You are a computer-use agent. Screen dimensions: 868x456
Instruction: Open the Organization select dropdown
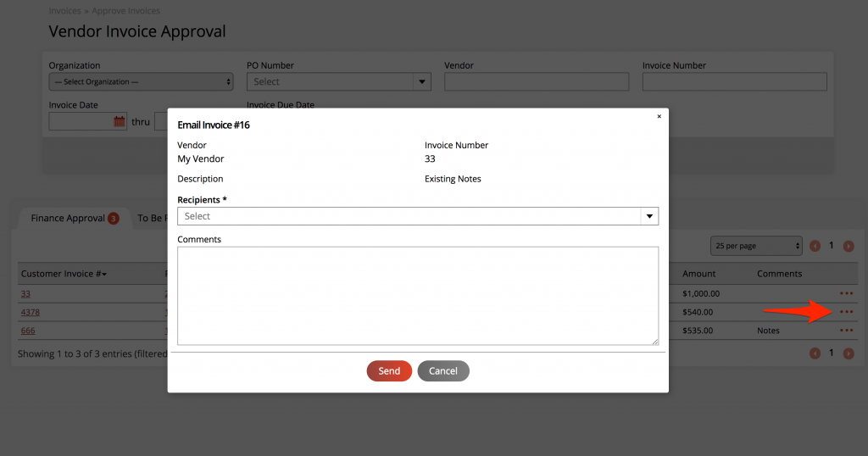[x=142, y=82]
